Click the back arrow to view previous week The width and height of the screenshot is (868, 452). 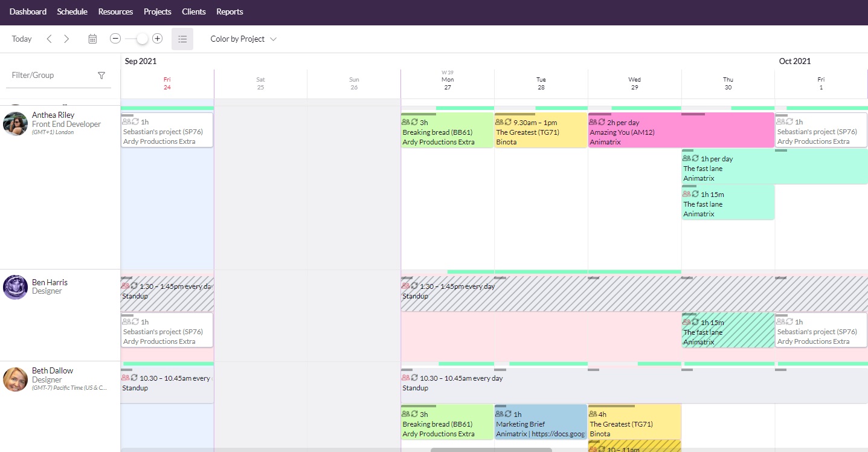49,38
